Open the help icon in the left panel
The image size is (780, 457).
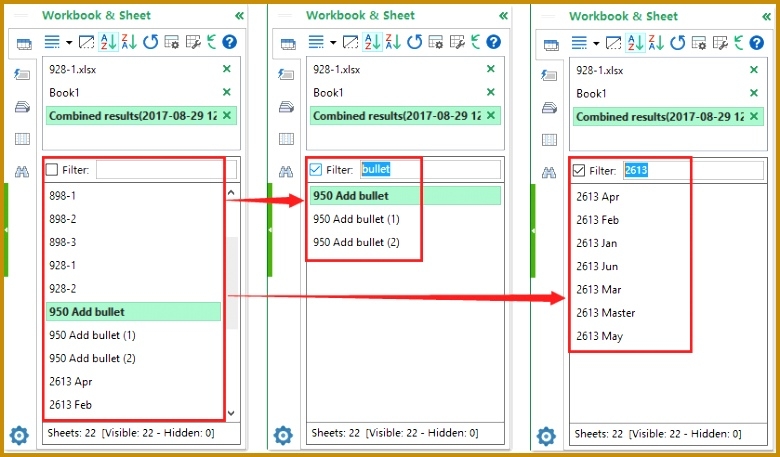pos(229,42)
